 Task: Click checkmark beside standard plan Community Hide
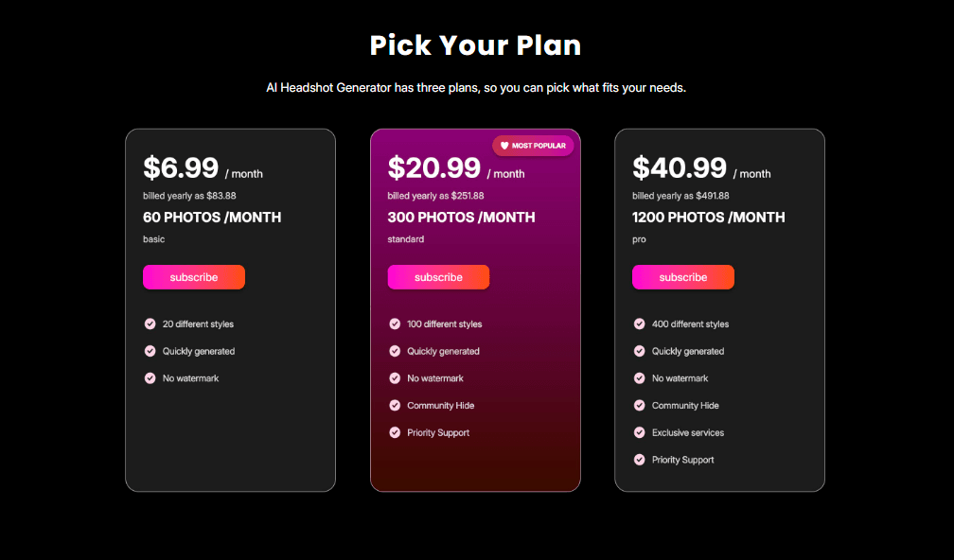(x=395, y=405)
